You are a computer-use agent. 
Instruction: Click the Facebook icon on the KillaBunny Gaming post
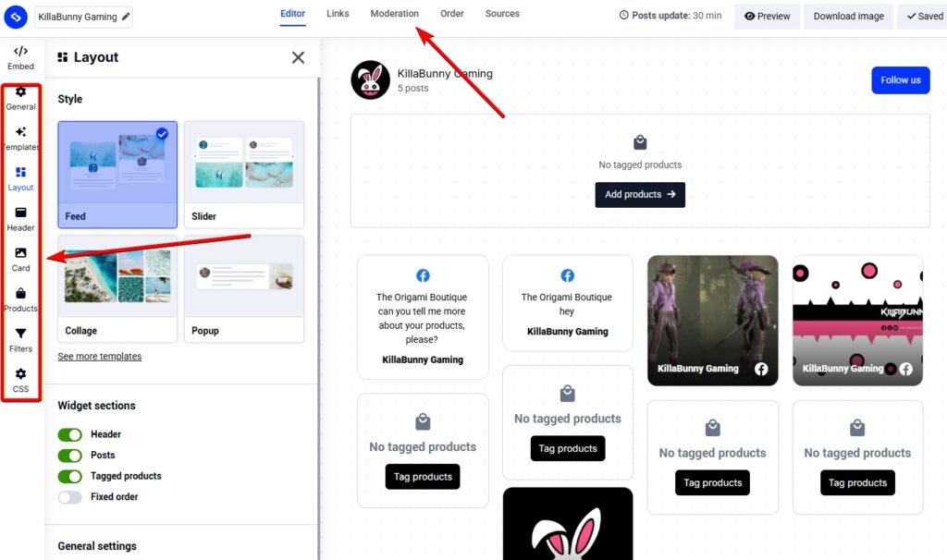(x=761, y=368)
